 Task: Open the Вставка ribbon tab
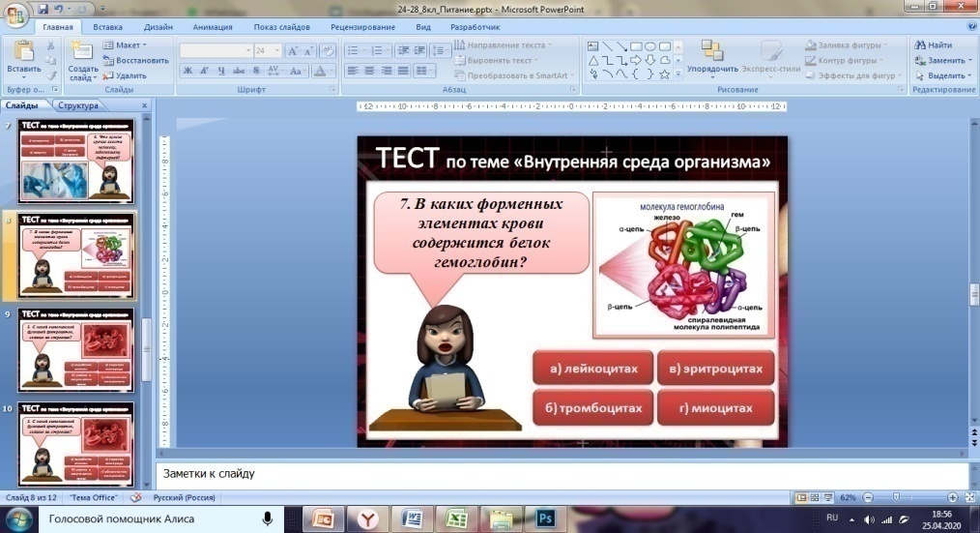(108, 28)
